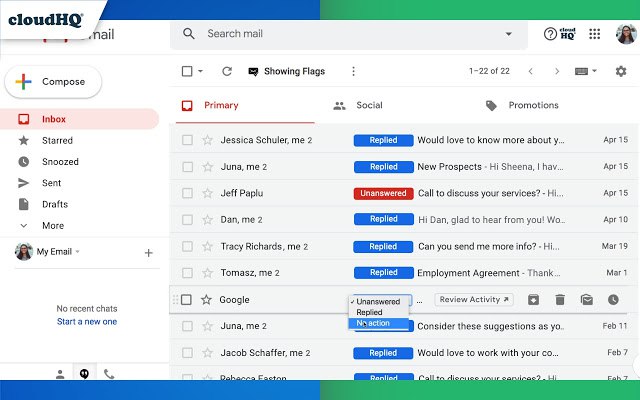The height and width of the screenshot is (400, 640).
Task: Open the contacts person icon
Action: (x=60, y=374)
